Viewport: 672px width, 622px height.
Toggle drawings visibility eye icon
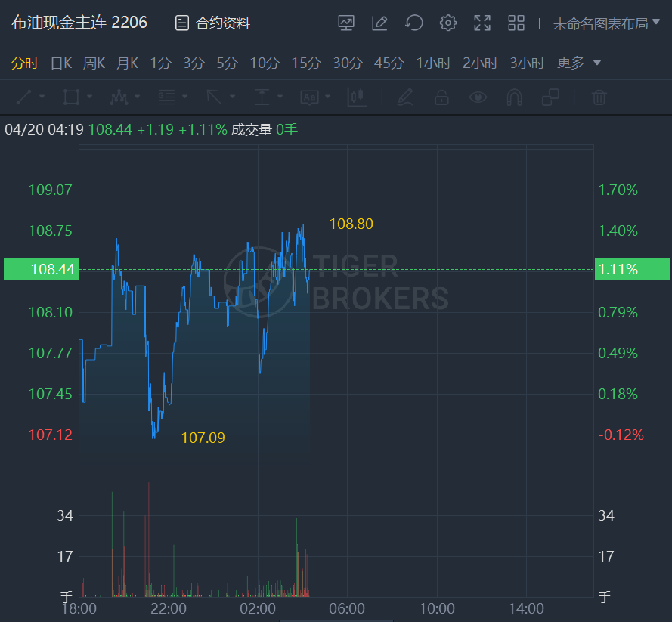478,97
